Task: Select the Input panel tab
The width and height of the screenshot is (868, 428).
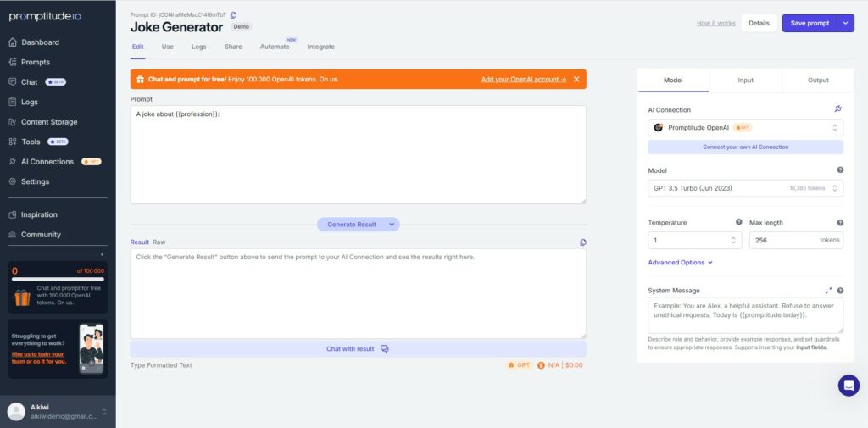Action: click(x=746, y=81)
